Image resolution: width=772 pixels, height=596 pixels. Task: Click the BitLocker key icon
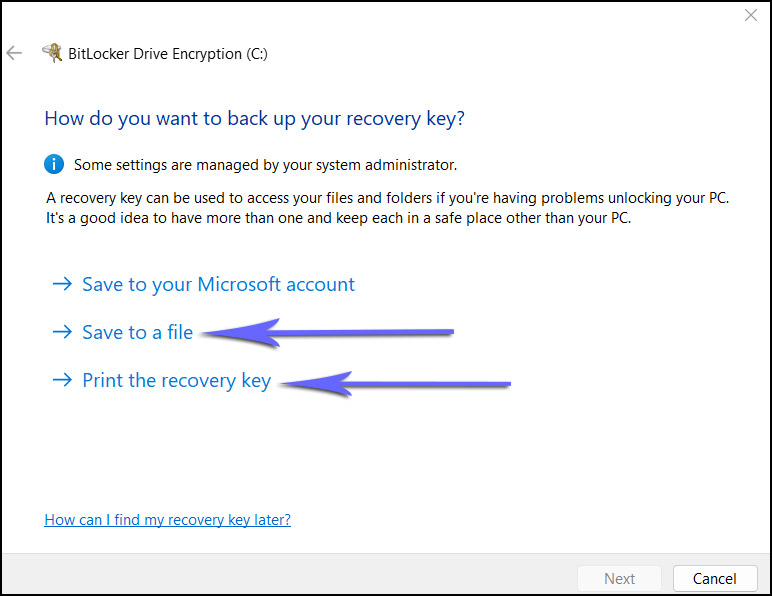pyautogui.click(x=52, y=53)
